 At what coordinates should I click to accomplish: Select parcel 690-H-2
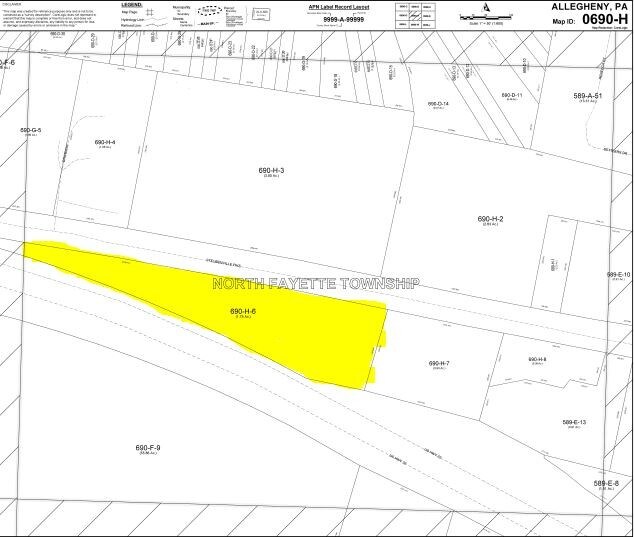489,220
